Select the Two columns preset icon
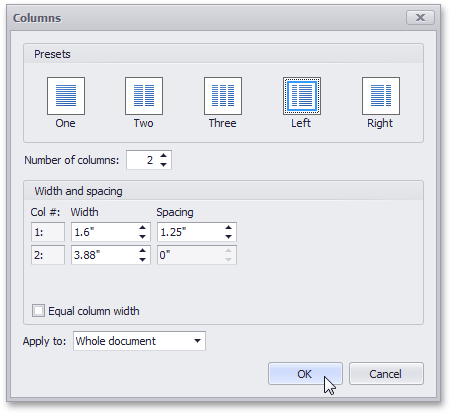Screen dimensions: 451x414 point(144,96)
